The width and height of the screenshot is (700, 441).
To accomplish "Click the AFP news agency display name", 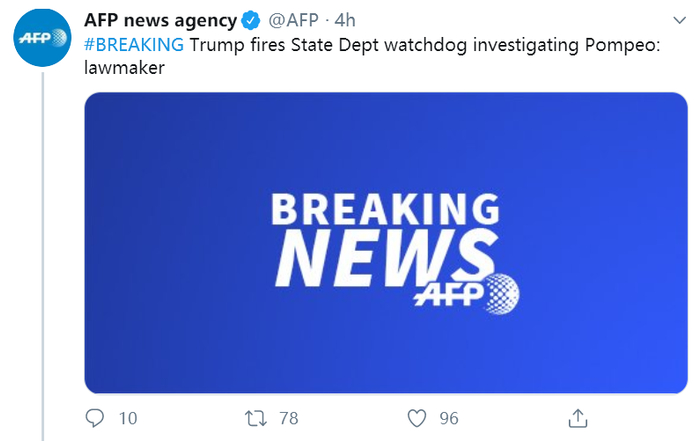I will (x=160, y=21).
